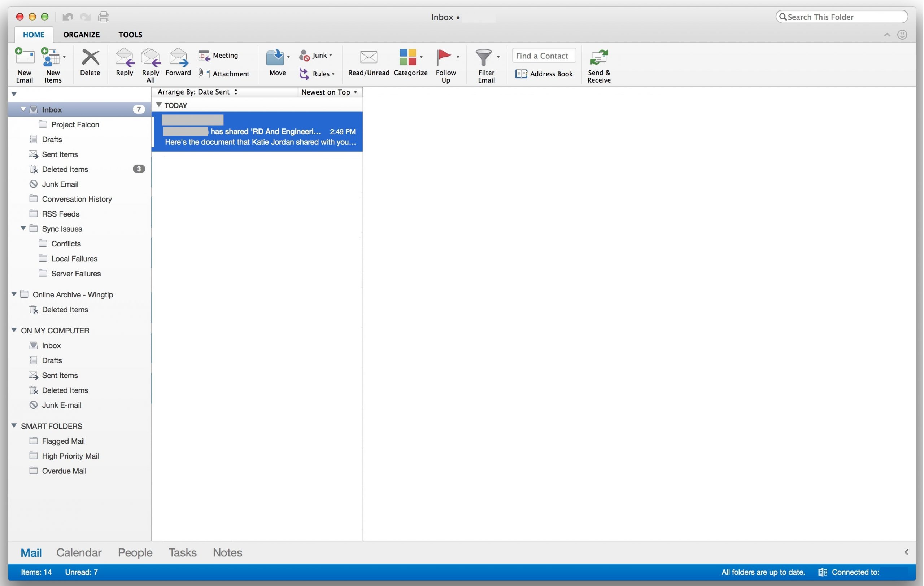
Task: Expand the Sync Issues folder
Action: [23, 228]
